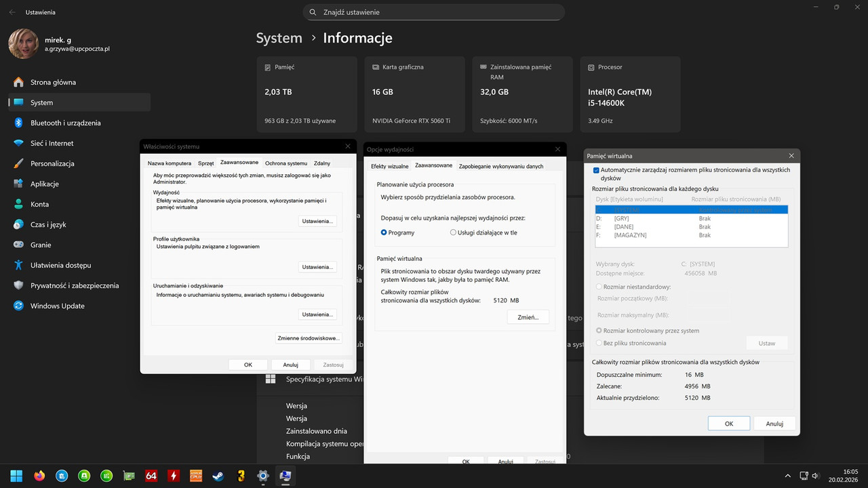The height and width of the screenshot is (488, 868).
Task: Open Steam from the taskbar
Action: pyautogui.click(x=218, y=476)
